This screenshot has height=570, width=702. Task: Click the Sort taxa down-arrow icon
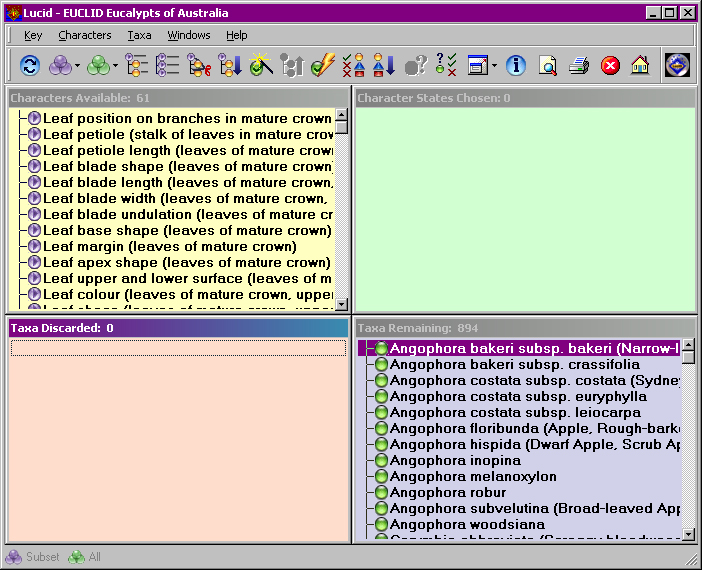click(x=384, y=65)
